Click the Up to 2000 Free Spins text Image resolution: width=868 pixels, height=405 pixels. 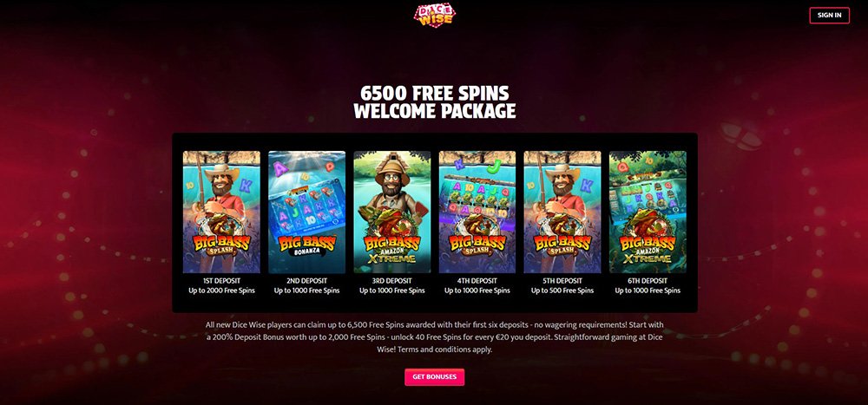click(221, 291)
